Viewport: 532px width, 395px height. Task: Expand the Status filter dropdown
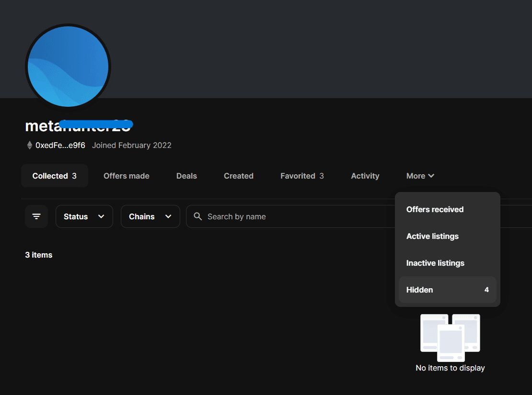(84, 216)
